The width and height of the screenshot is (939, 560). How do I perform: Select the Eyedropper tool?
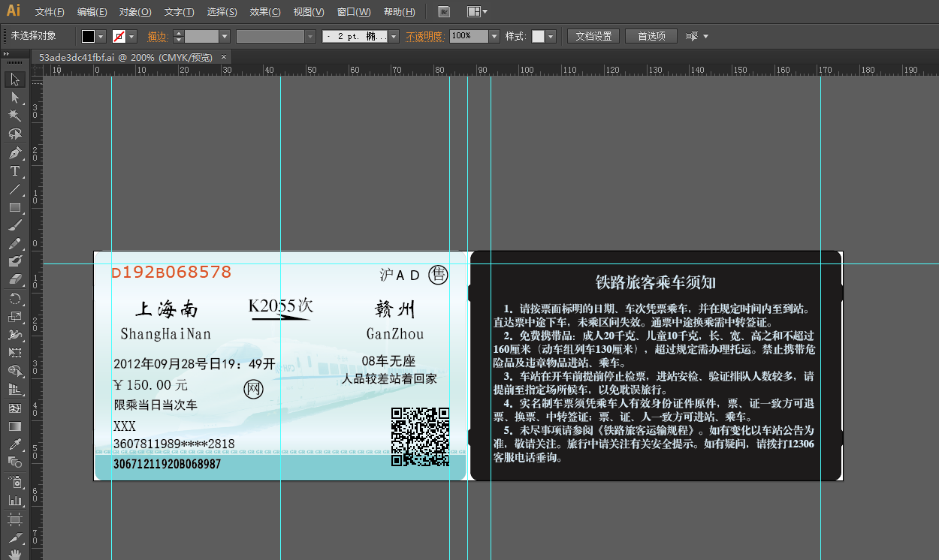(x=14, y=444)
